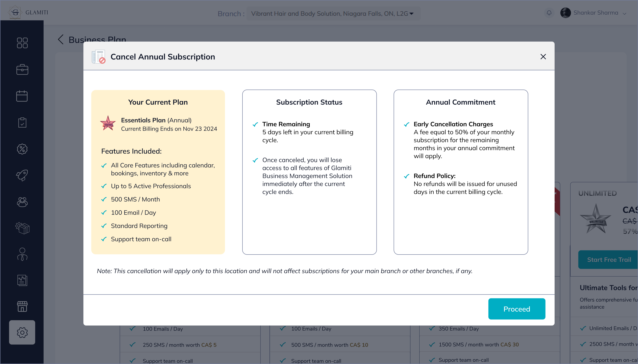Click 'Time Remaining' heading
This screenshot has height=364, width=638.
tap(286, 124)
